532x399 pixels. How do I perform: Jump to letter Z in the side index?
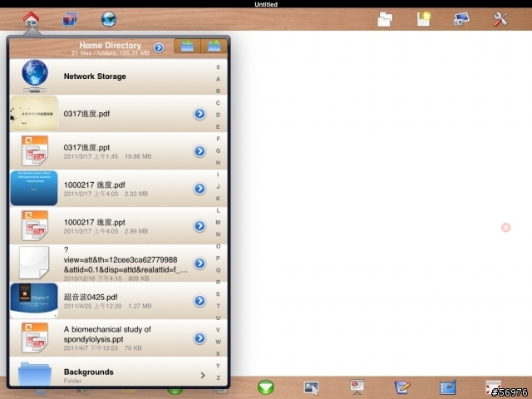pyautogui.click(x=218, y=377)
